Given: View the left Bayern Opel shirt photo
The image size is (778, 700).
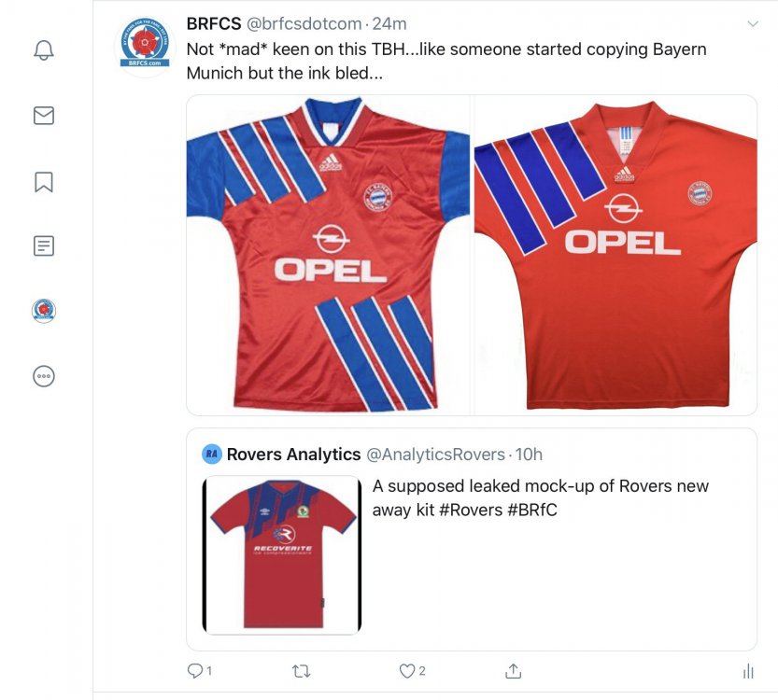Looking at the screenshot, I should coord(329,254).
